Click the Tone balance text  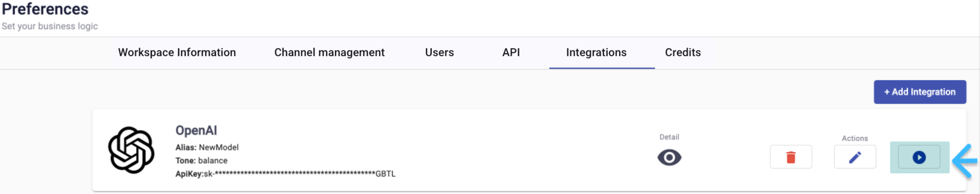point(201,160)
